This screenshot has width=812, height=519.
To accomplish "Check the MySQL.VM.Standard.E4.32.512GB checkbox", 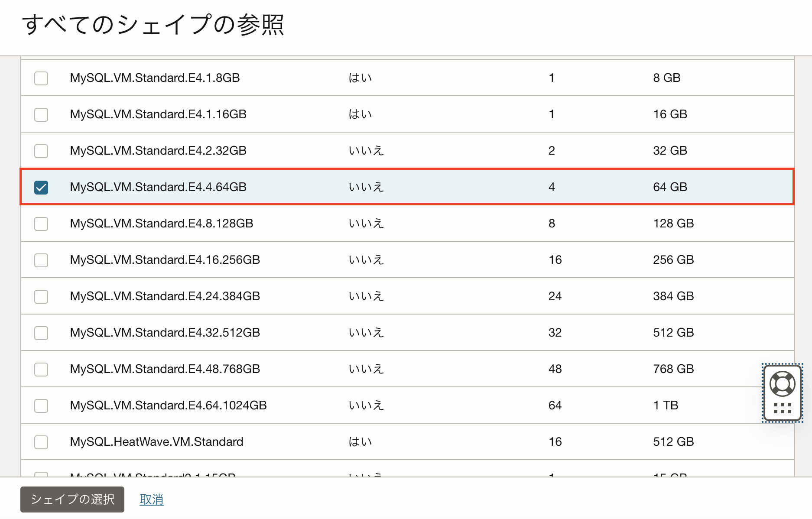I will pyautogui.click(x=41, y=333).
